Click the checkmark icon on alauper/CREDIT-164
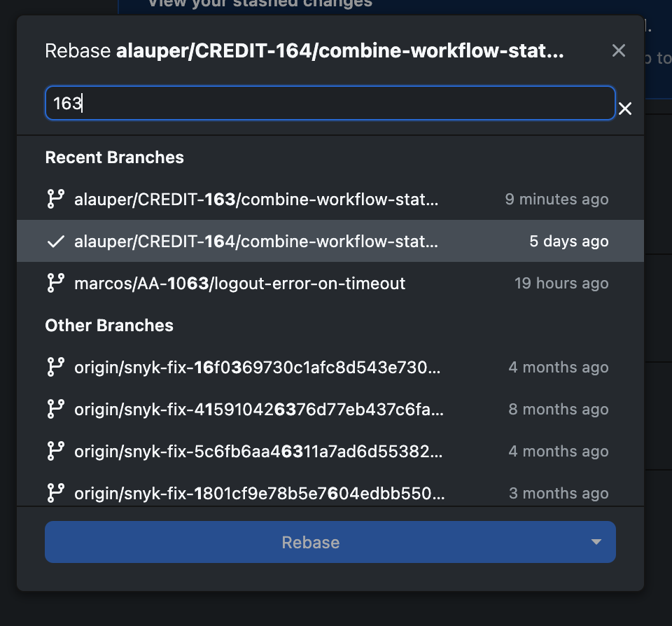The image size is (672, 626). (x=55, y=241)
